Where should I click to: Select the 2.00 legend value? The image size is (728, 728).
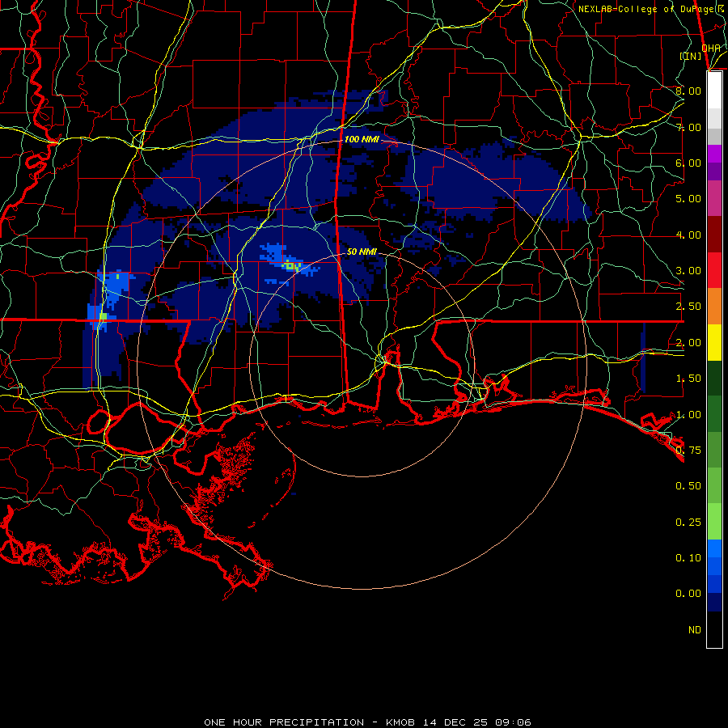tap(688, 343)
